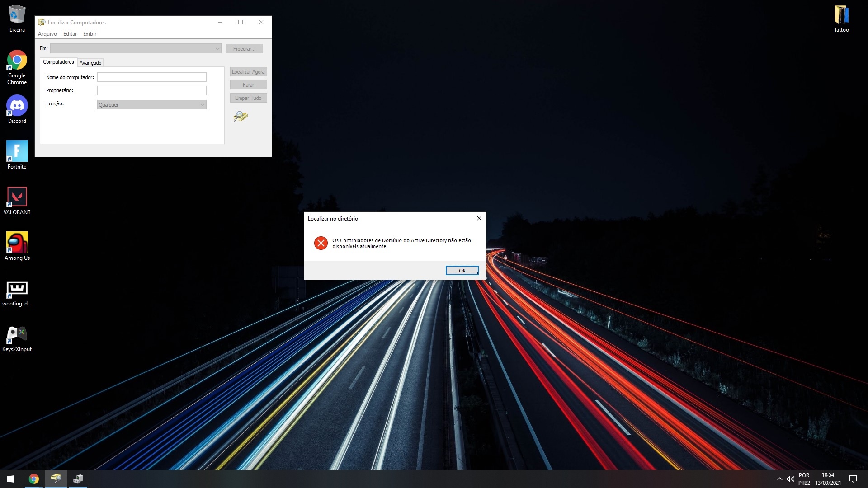Click the Procurar... button
The height and width of the screenshot is (488, 868).
pyautogui.click(x=244, y=48)
